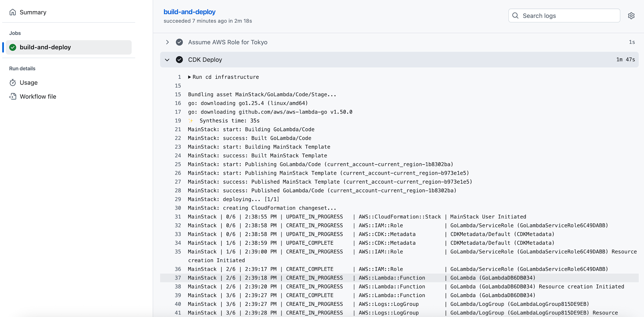
Task: Expand the Assume AWS Role for Tokyo step
Action: coord(167,42)
